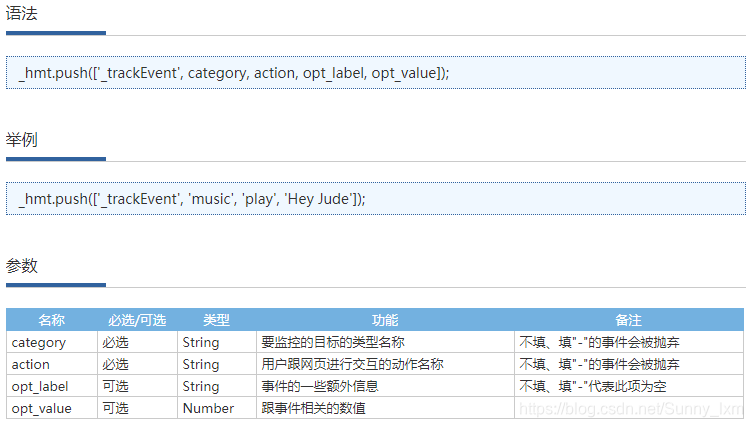753x427 pixels.
Task: Click the 事件的一些额外信息 cell
Action: pyautogui.click(x=385, y=386)
